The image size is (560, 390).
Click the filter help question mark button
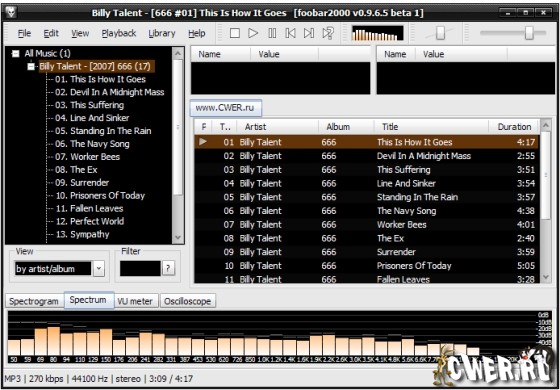(x=168, y=269)
